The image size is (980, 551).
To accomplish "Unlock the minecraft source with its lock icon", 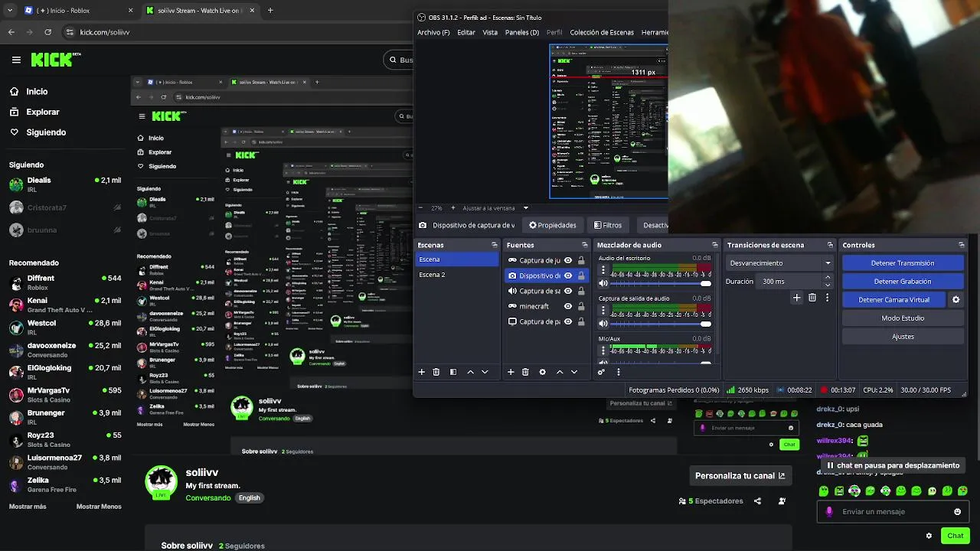I will [x=581, y=306].
